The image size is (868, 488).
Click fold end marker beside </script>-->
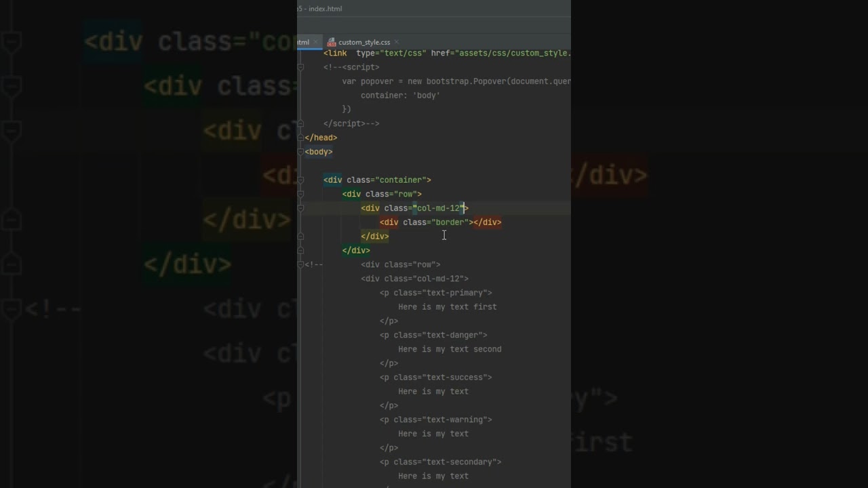300,123
